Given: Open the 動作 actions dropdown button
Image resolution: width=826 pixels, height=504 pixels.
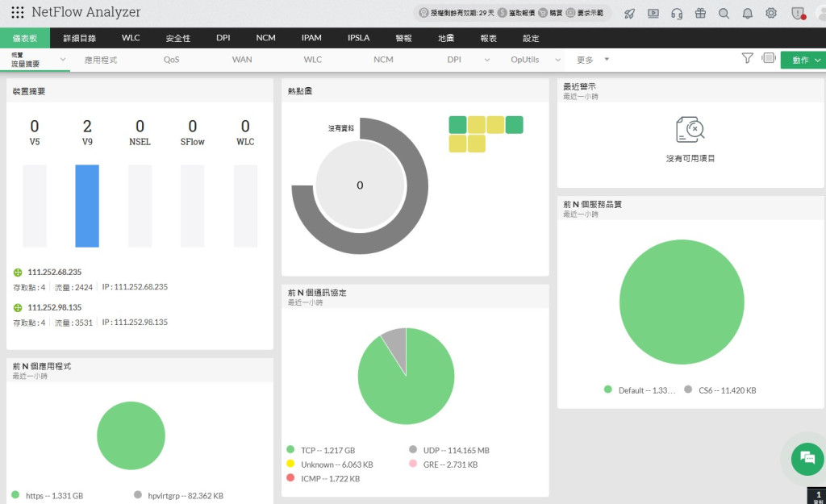Looking at the screenshot, I should [803, 60].
